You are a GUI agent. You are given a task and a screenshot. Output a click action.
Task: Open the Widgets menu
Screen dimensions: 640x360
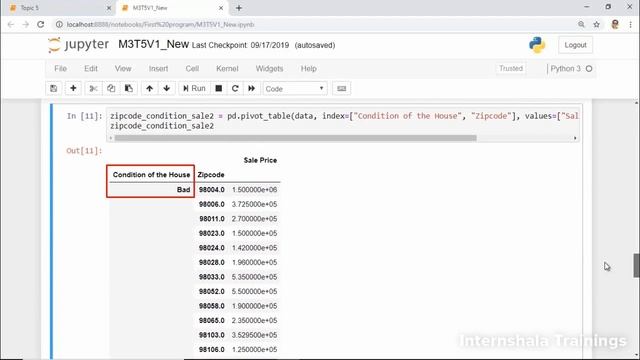point(269,69)
